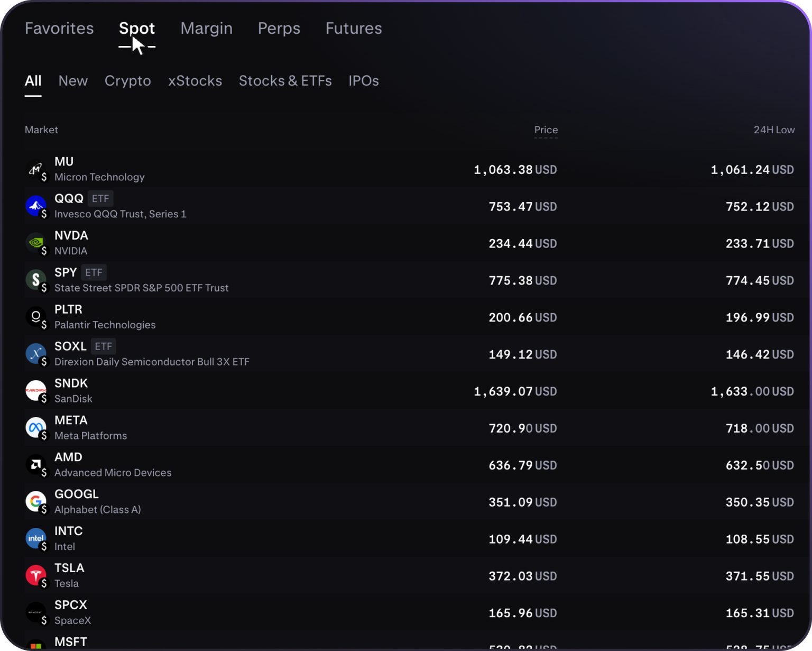Go to the Favorites tab
This screenshot has height=651, width=812.
pos(59,28)
